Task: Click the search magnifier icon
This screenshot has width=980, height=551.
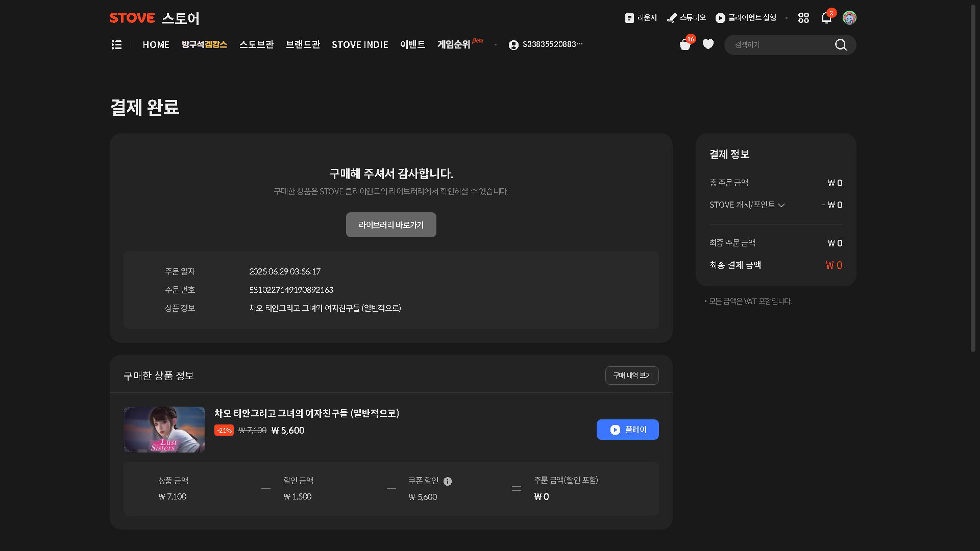Action: 841,45
